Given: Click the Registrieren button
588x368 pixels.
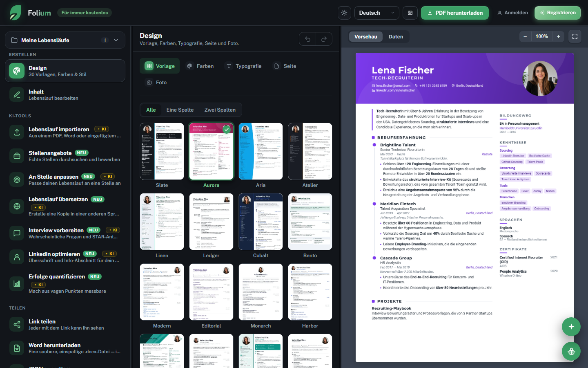Looking at the screenshot, I should [x=557, y=13].
